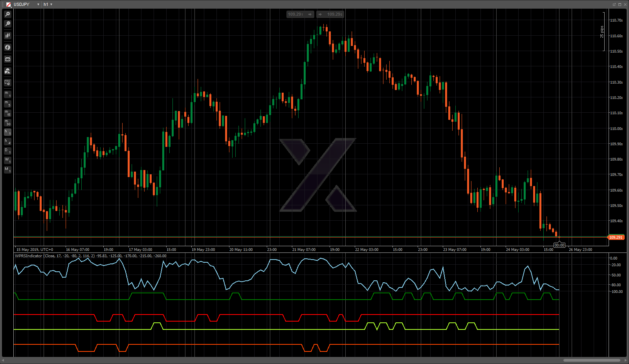Click the Facebook share icon
The height and width of the screenshot is (364, 629).
[x=7, y=48]
